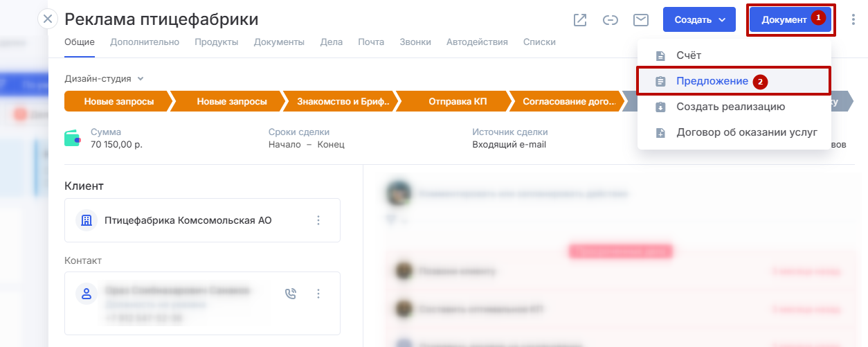Viewport: 868px width, 347px height.
Task: Click the Договор document icon
Action: tap(660, 133)
